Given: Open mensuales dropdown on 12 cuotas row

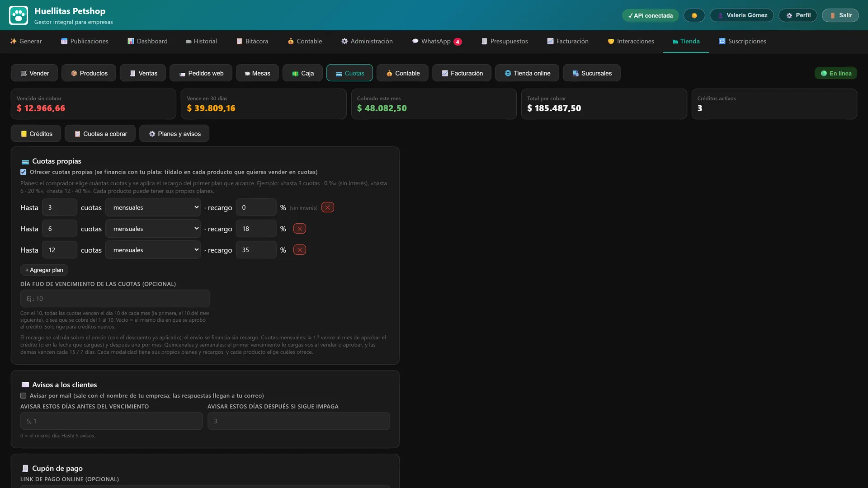Looking at the screenshot, I should point(154,250).
